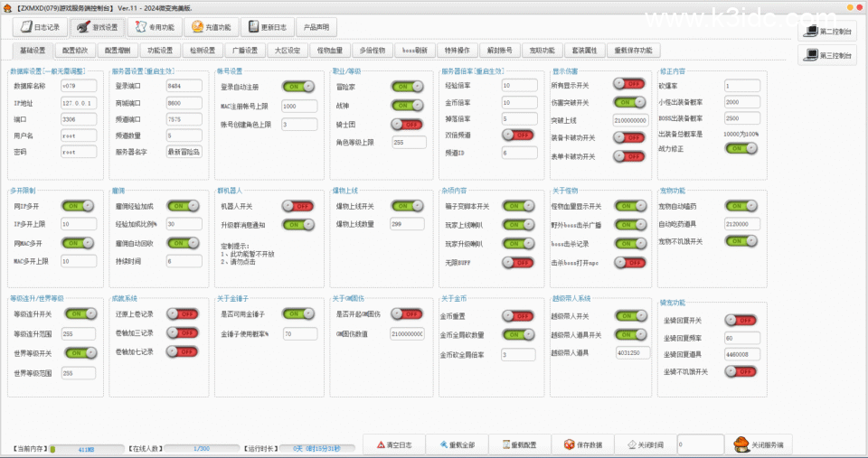The height and width of the screenshot is (458, 868).
Task: Open the 专用功能 toolbar button
Action: 155,27
